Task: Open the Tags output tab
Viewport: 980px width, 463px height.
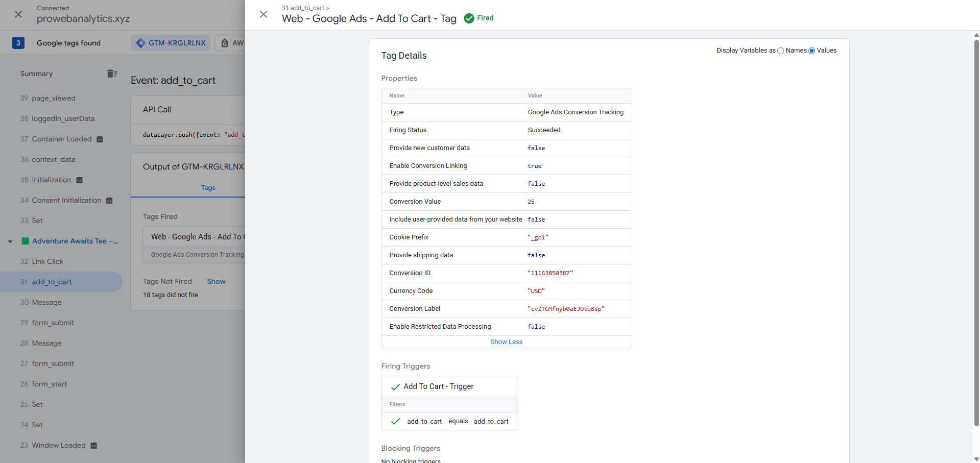Action: point(208,188)
